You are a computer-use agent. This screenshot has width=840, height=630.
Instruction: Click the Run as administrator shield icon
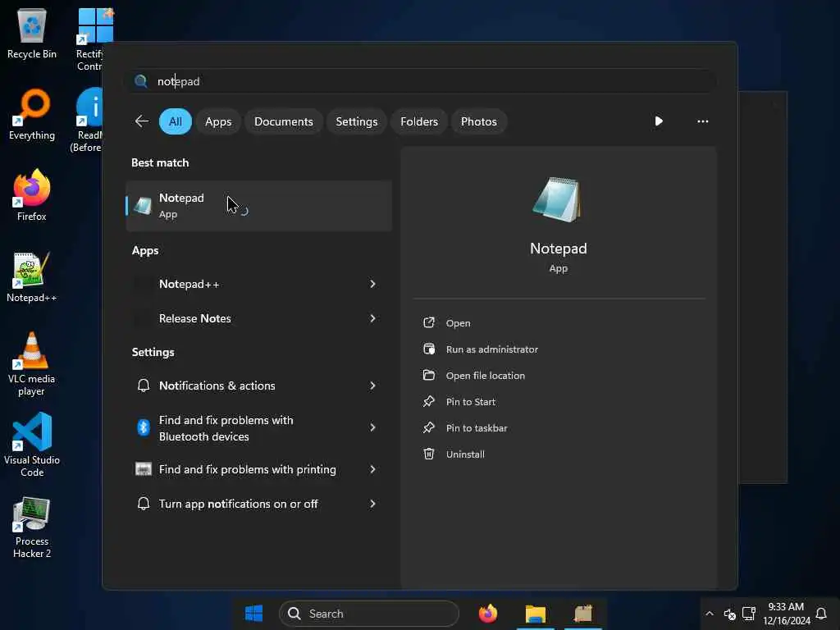tap(428, 349)
